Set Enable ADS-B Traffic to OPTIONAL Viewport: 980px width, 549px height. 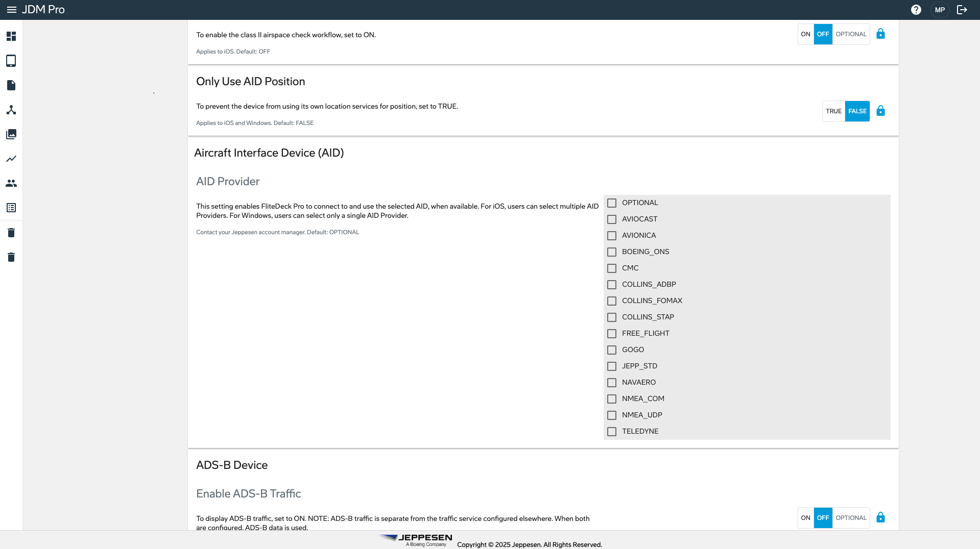pyautogui.click(x=851, y=518)
